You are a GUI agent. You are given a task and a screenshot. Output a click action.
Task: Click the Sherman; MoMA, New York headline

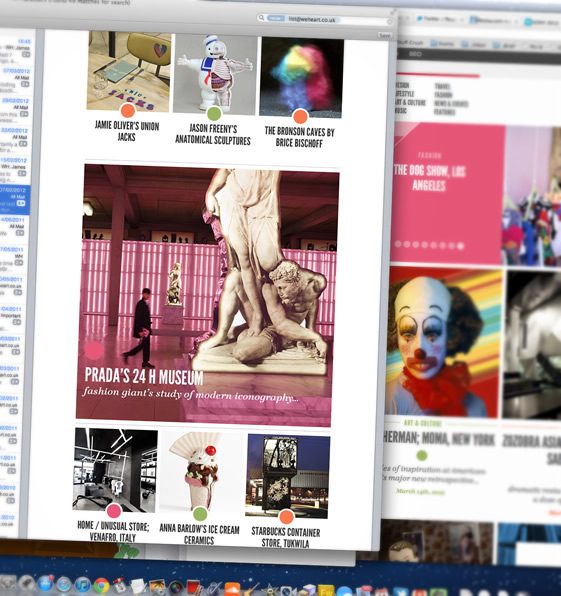[439, 439]
